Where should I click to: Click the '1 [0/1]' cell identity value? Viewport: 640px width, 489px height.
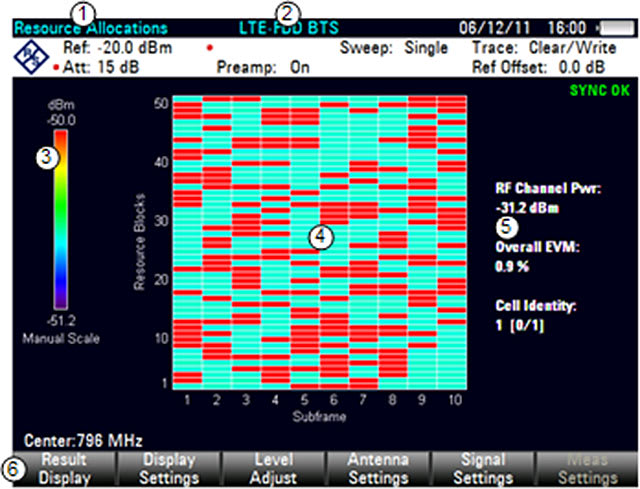pyautogui.click(x=520, y=325)
